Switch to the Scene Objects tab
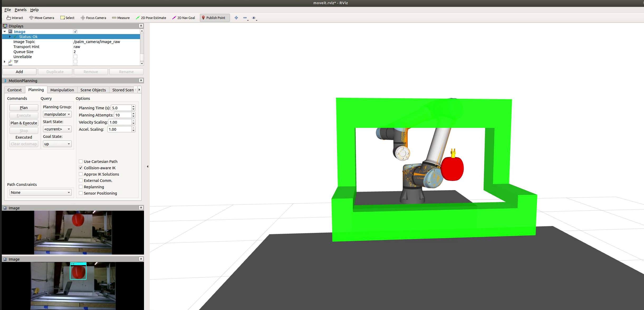 (x=93, y=90)
